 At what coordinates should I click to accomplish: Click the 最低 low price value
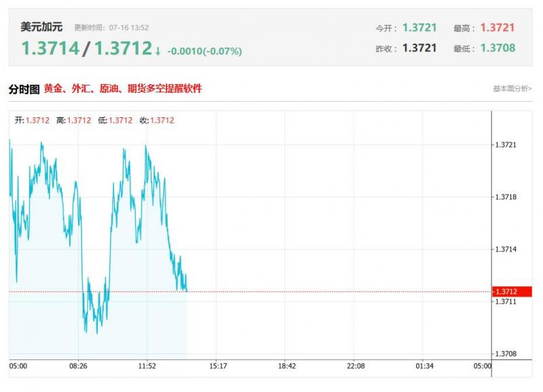point(498,48)
